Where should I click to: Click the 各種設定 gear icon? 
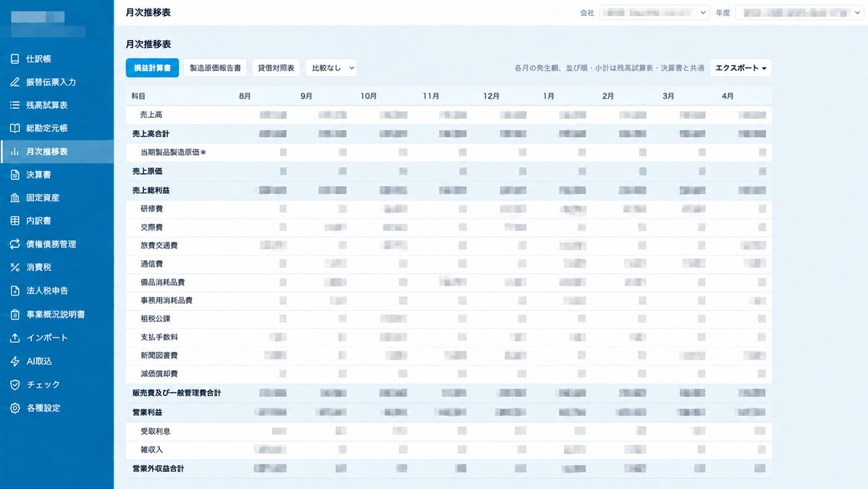[x=15, y=408]
